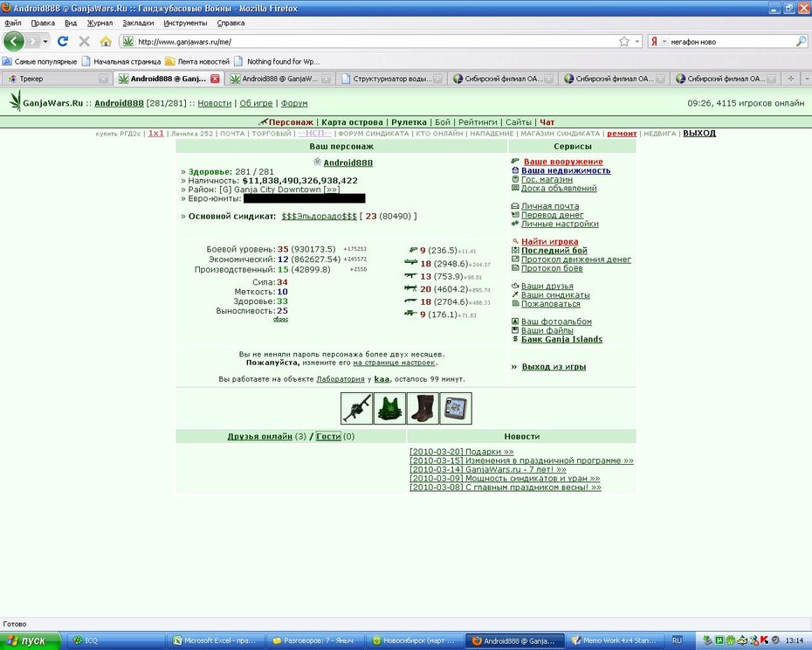The height and width of the screenshot is (650, 812).
Task: Open the ремонт link
Action: 622,134
